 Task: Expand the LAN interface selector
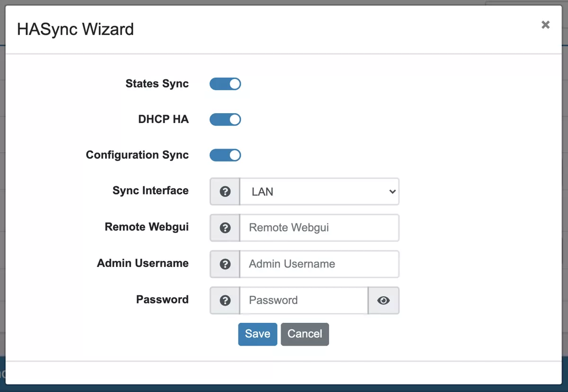319,191
